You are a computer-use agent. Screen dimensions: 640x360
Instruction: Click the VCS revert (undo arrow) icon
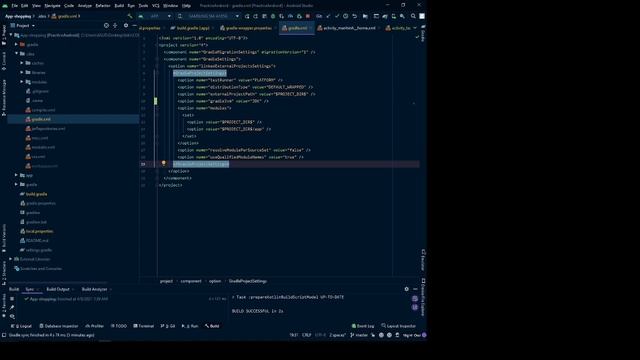click(x=354, y=16)
